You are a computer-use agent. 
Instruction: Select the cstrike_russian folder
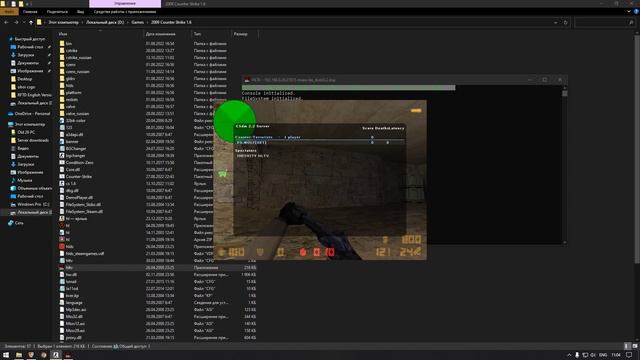pos(78,58)
